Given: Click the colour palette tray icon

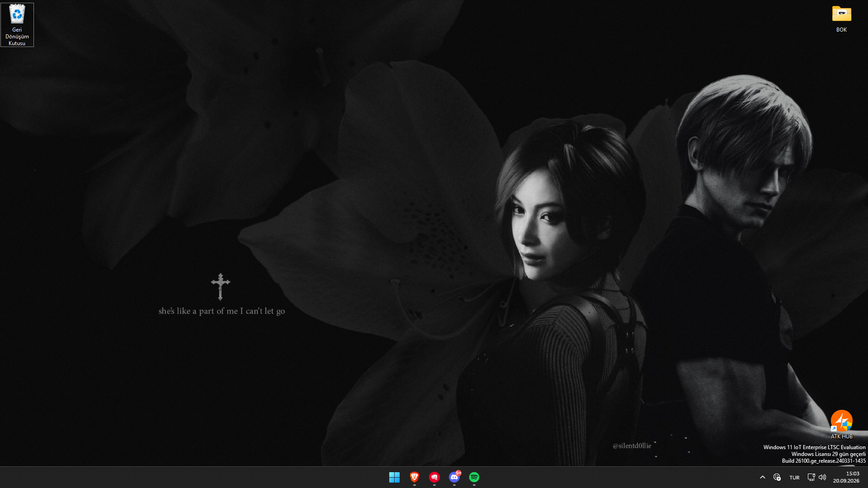Looking at the screenshot, I should pos(777,477).
